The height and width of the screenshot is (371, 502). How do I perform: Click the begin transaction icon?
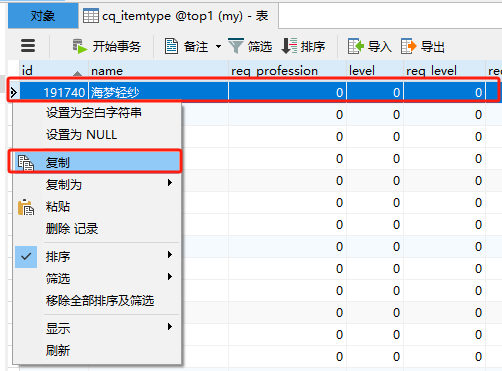click(80, 46)
